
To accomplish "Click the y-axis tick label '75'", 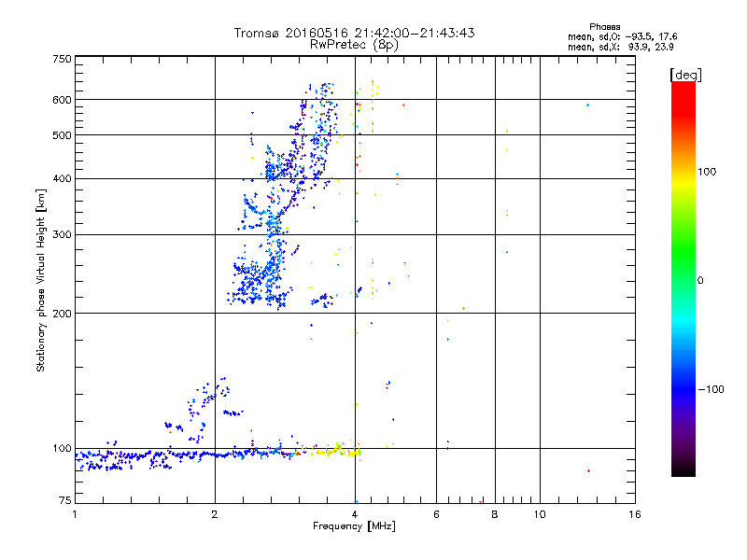I will point(65,500).
